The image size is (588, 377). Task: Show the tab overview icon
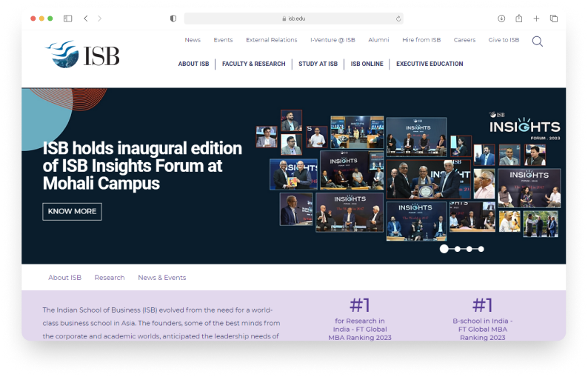554,19
